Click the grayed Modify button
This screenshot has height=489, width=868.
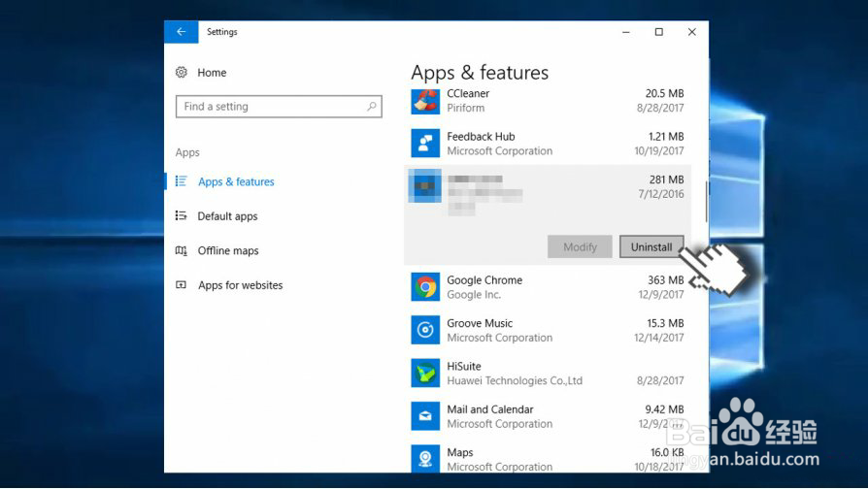point(580,246)
